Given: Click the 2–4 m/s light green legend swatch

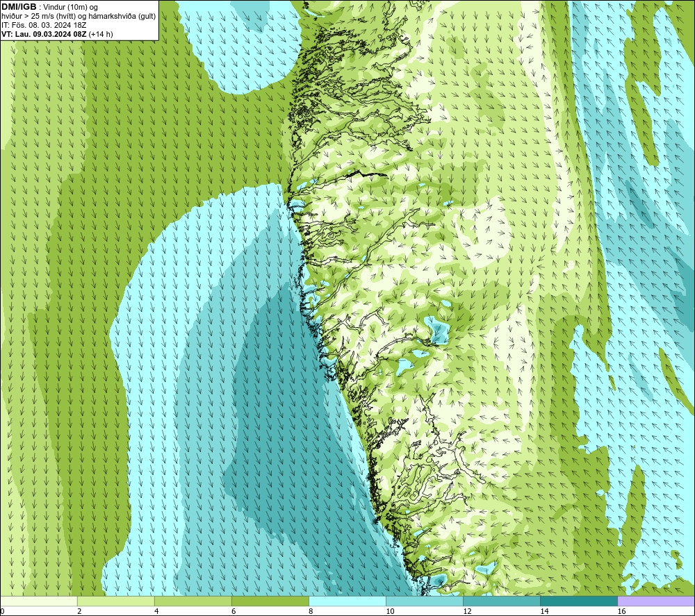Looking at the screenshot, I should (x=116, y=601).
